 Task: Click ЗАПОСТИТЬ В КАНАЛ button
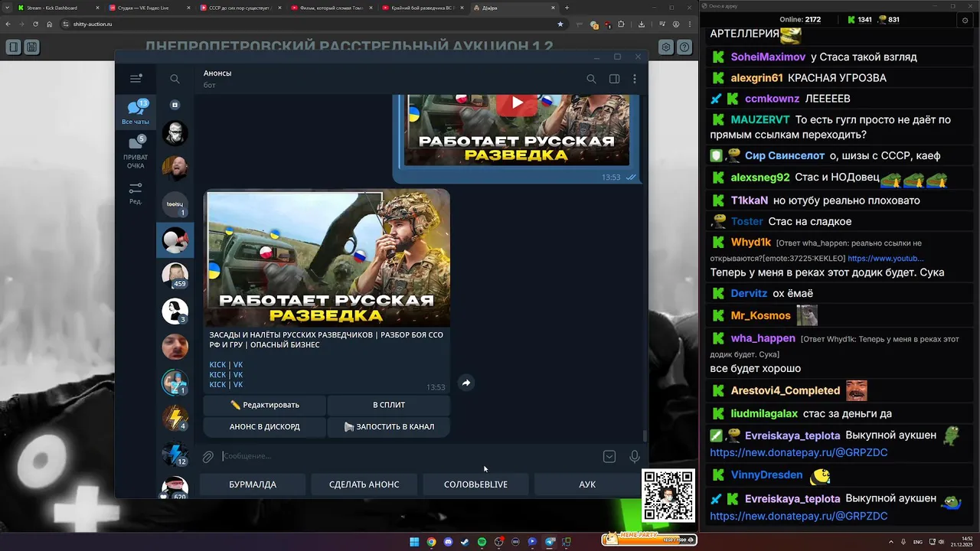click(389, 426)
